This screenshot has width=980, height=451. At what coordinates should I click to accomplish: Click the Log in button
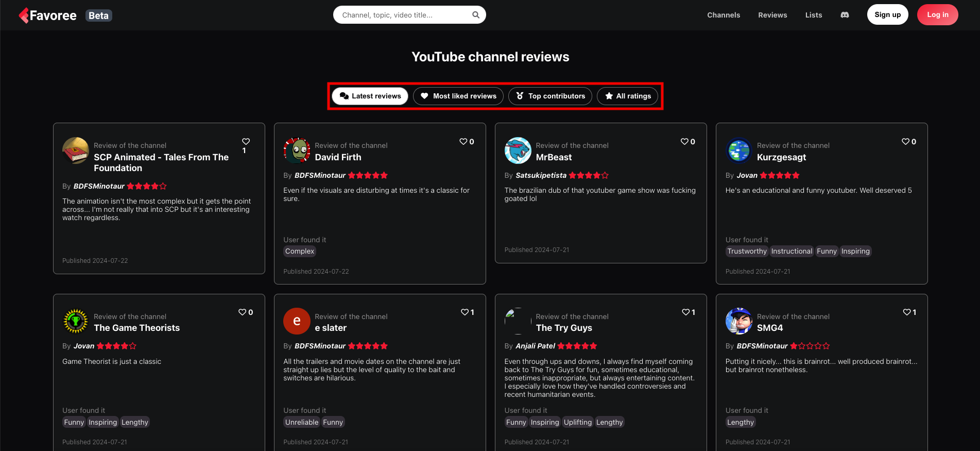[937, 14]
